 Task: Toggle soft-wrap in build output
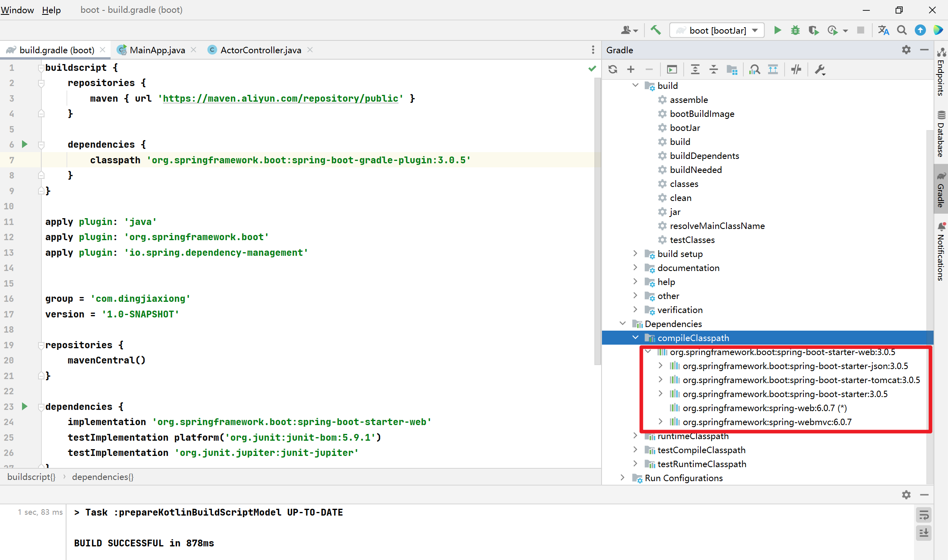point(924,515)
